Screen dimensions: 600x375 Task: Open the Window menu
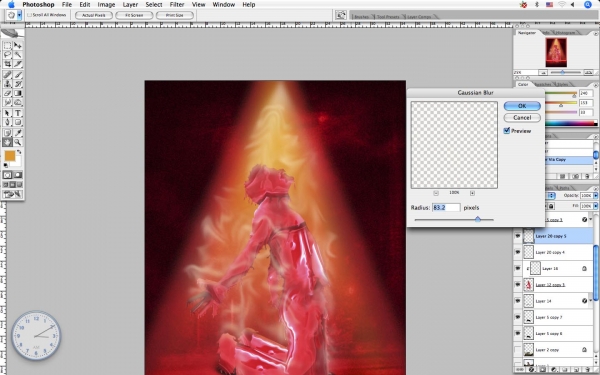pyautogui.click(x=223, y=5)
